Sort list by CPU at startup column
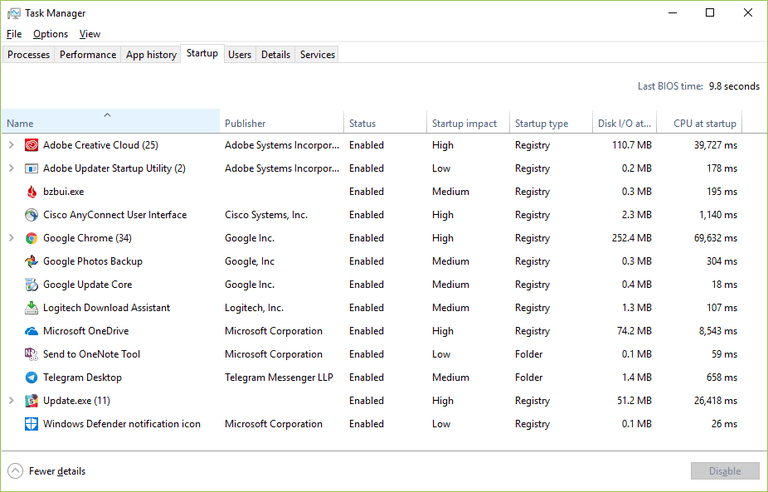This screenshot has height=492, width=768. (x=705, y=124)
